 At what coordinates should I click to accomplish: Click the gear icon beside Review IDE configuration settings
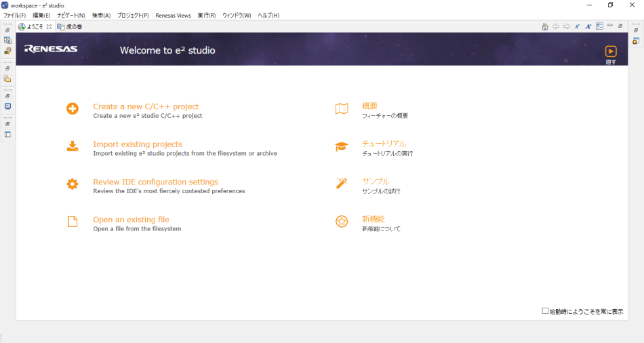(x=73, y=184)
